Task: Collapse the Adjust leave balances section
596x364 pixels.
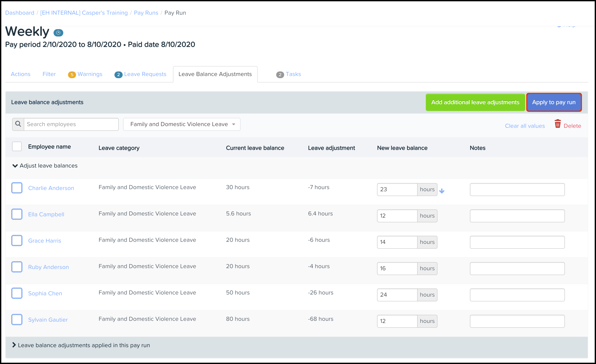Action: coord(15,166)
